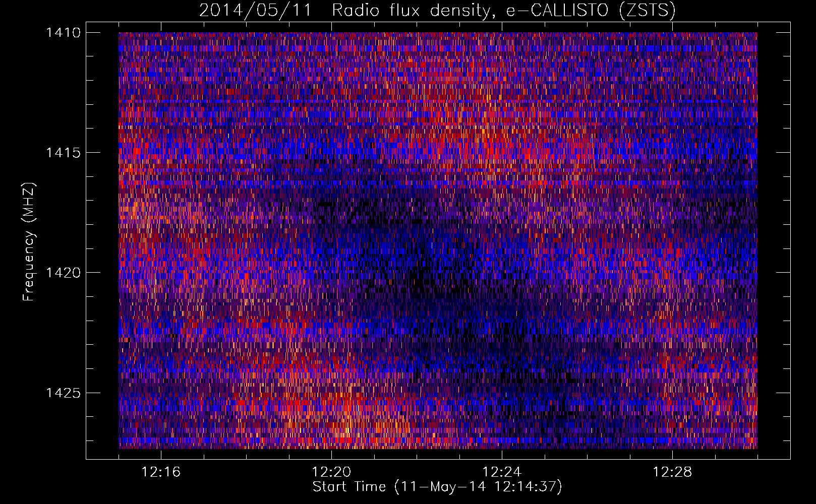Click the 12:28 time axis label
Screen dimensions: 816x504
(x=672, y=472)
